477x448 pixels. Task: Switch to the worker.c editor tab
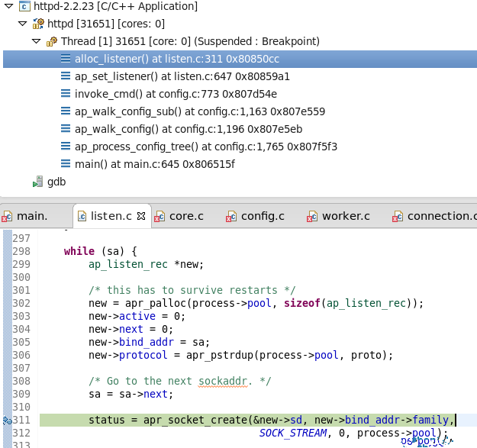[x=346, y=216]
